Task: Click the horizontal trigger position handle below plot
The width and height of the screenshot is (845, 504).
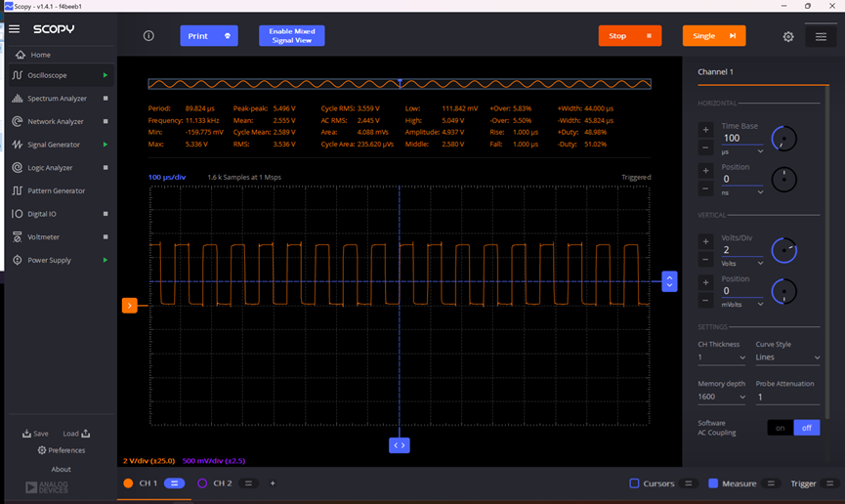Action: [x=400, y=445]
